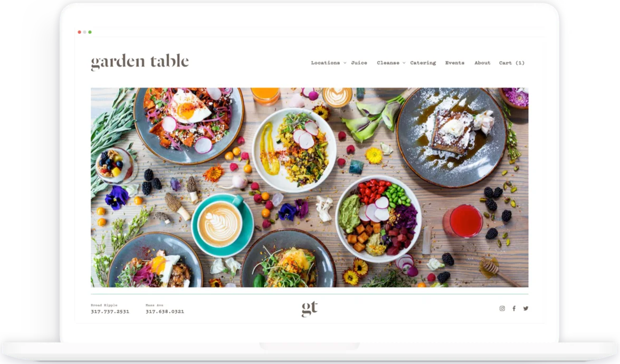Screen dimensions: 620x364
Task: Click the garden table header logo
Action: pos(140,62)
